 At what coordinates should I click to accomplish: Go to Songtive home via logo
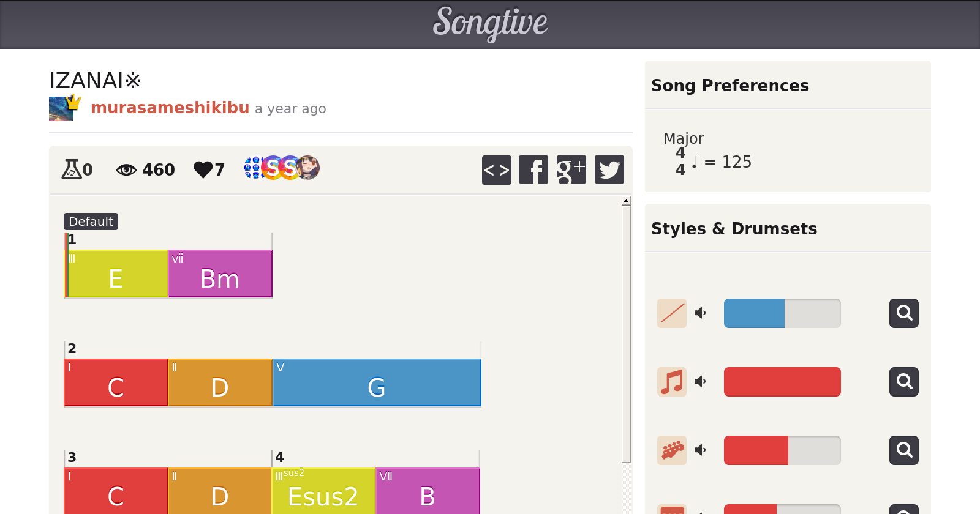click(490, 23)
